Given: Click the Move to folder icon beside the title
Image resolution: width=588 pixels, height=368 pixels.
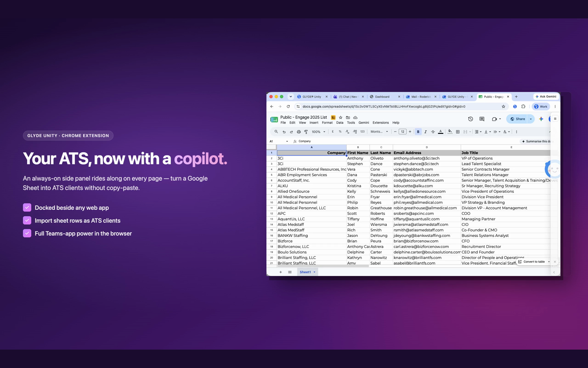Looking at the screenshot, I should (x=348, y=118).
